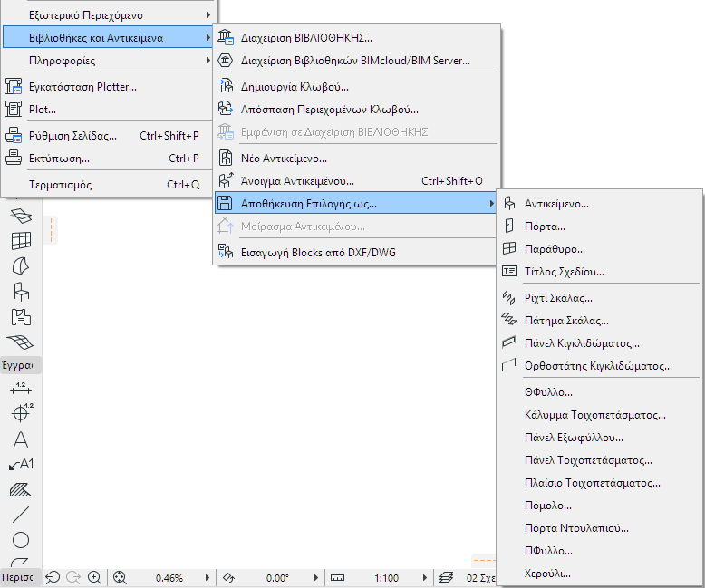Expand Εξωτερικό Περιεχόμενο submenu
Viewport: 705px width, 588px height.
(108, 15)
